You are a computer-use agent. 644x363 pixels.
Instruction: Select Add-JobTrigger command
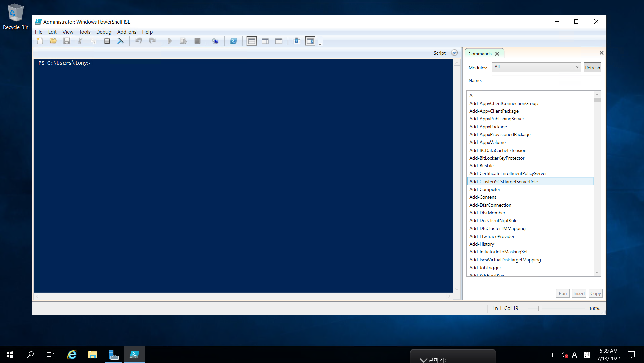530,268
